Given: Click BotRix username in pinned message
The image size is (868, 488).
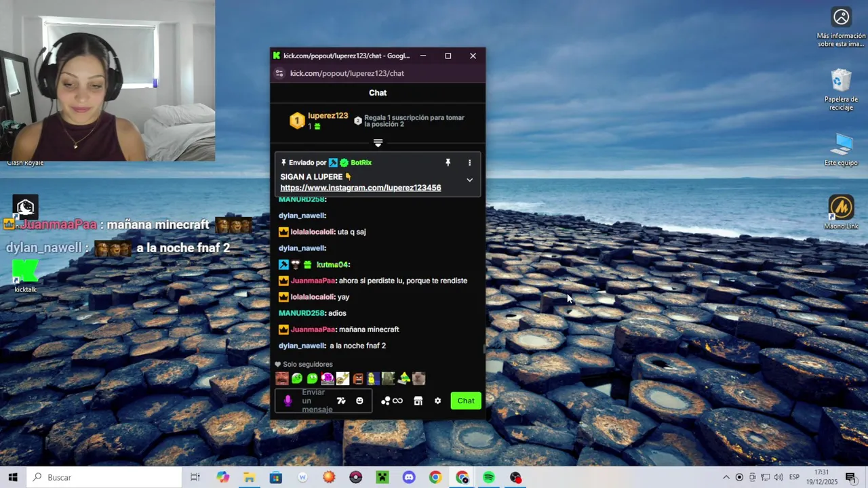Looking at the screenshot, I should [x=361, y=163].
